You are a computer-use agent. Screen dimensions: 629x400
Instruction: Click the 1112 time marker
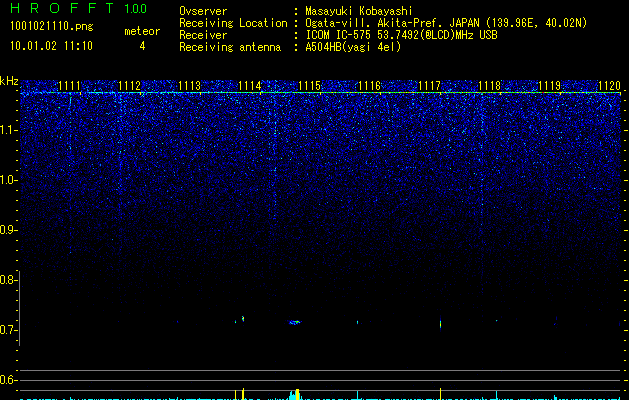pyautogui.click(x=130, y=85)
